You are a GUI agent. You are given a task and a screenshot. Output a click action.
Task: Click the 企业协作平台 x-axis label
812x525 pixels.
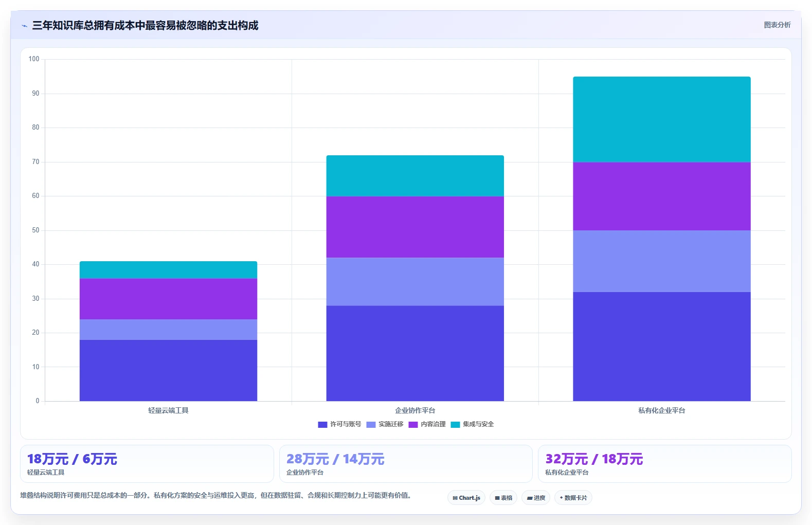click(x=415, y=410)
